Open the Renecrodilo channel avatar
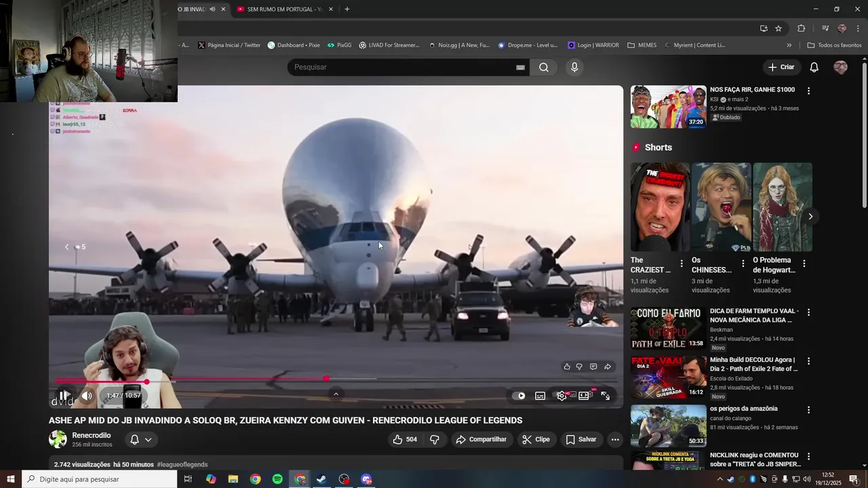This screenshot has height=488, width=868. [x=58, y=439]
